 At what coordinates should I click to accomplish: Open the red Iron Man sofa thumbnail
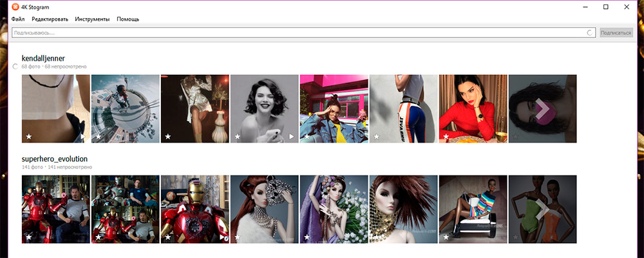click(55, 210)
